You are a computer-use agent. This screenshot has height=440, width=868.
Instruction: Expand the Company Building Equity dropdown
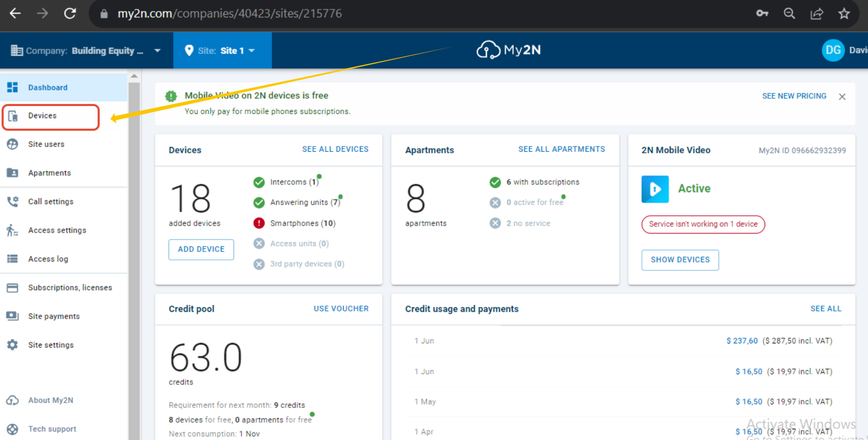point(86,50)
